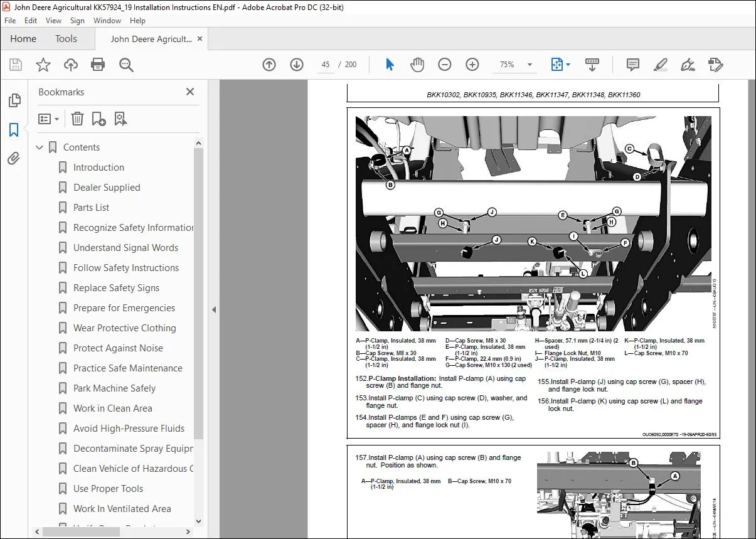Select Replace Safety Signs bookmark
Viewport: 756px width, 539px height.
point(116,288)
